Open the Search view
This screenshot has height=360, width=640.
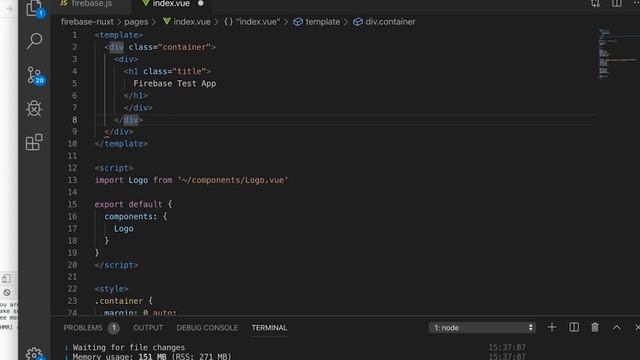tap(34, 41)
